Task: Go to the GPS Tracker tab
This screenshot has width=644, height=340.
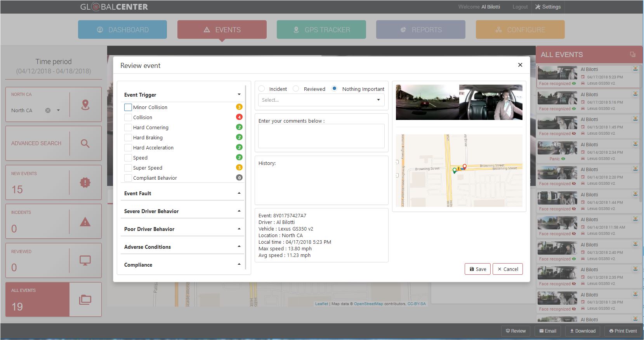Action: point(321,29)
